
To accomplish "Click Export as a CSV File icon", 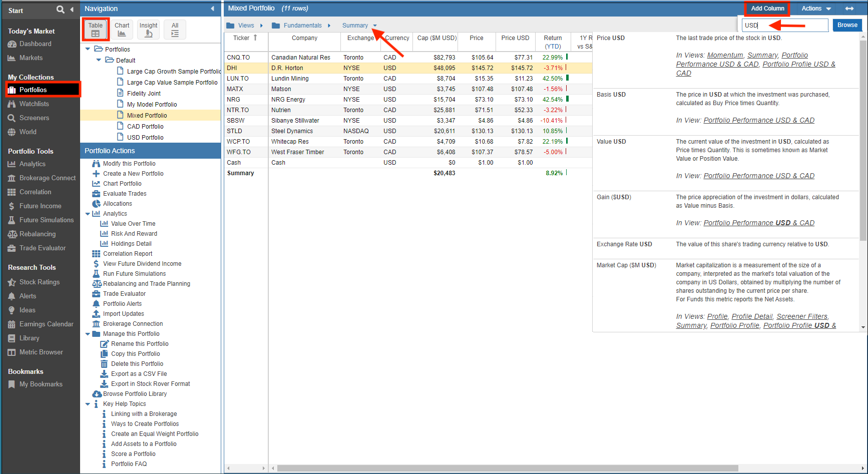I will [104, 374].
